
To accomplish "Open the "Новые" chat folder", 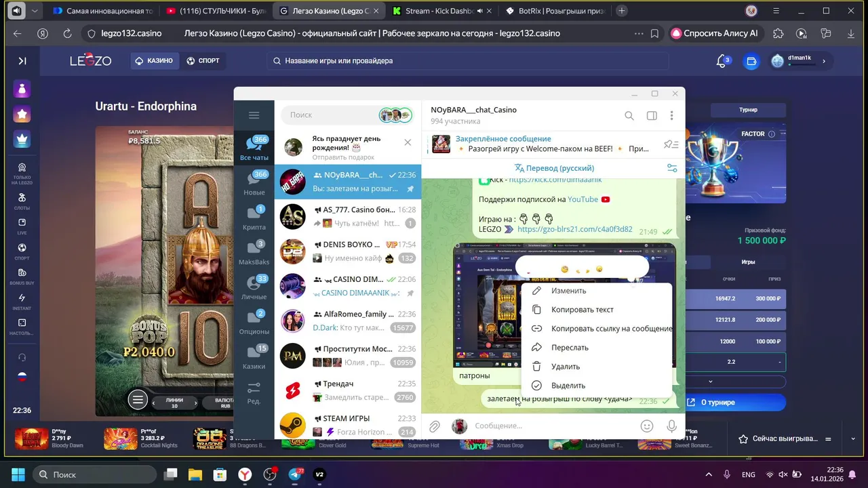I will [x=254, y=184].
